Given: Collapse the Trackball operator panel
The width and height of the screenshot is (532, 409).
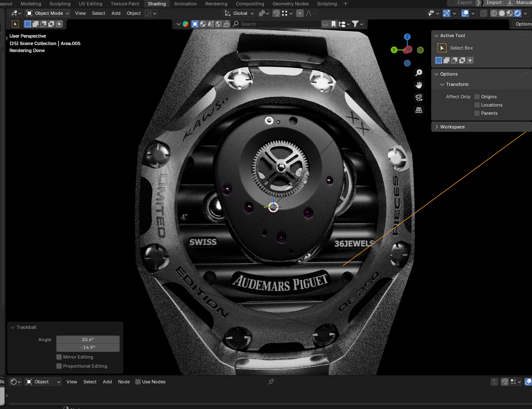Looking at the screenshot, I should click(13, 327).
